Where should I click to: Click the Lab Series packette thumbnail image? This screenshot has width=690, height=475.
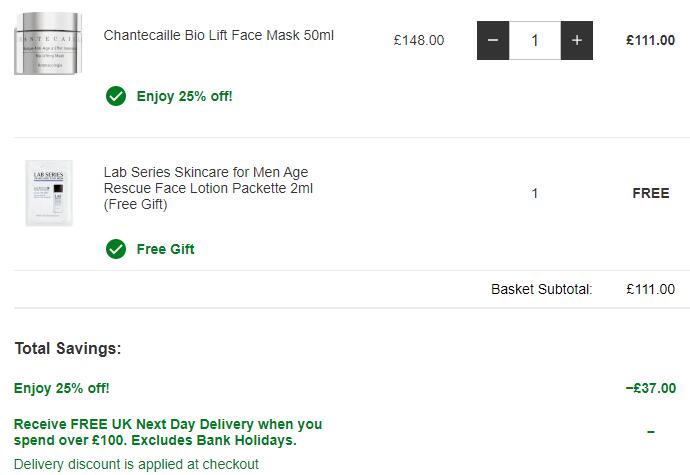[49, 193]
